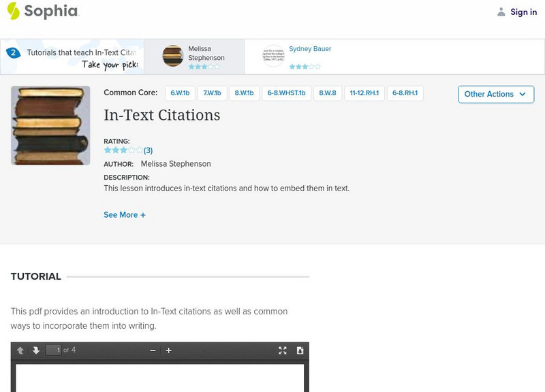The width and height of the screenshot is (545, 392).
Task: Select the lesson description sentence
Action: pos(227,189)
